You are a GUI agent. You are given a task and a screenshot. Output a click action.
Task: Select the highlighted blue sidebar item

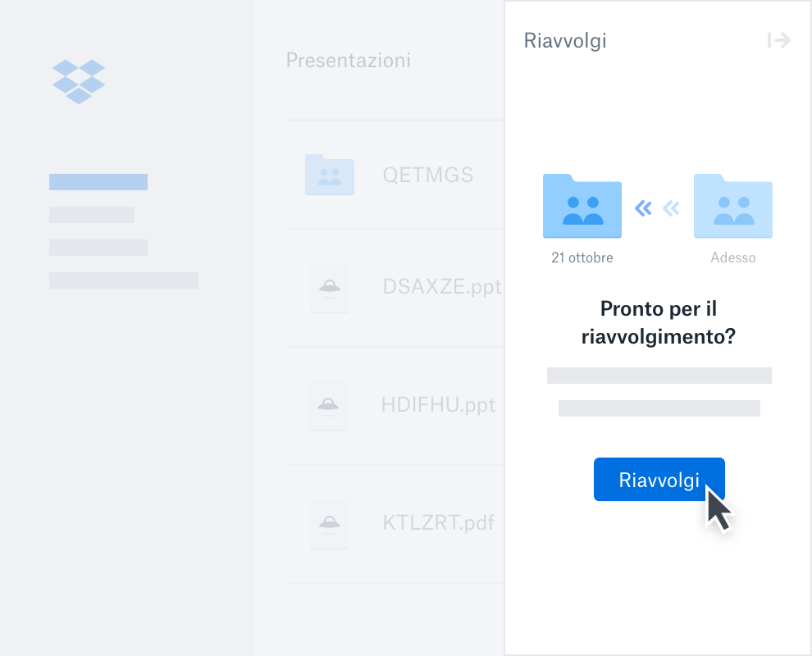click(x=98, y=182)
